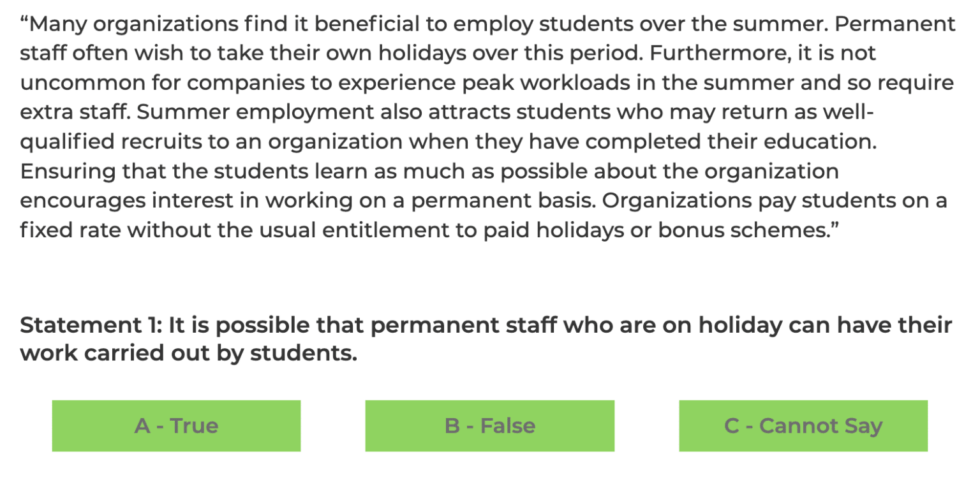The image size is (980, 482).
Task: Click the "Statement 1:" label text
Action: tap(92, 325)
